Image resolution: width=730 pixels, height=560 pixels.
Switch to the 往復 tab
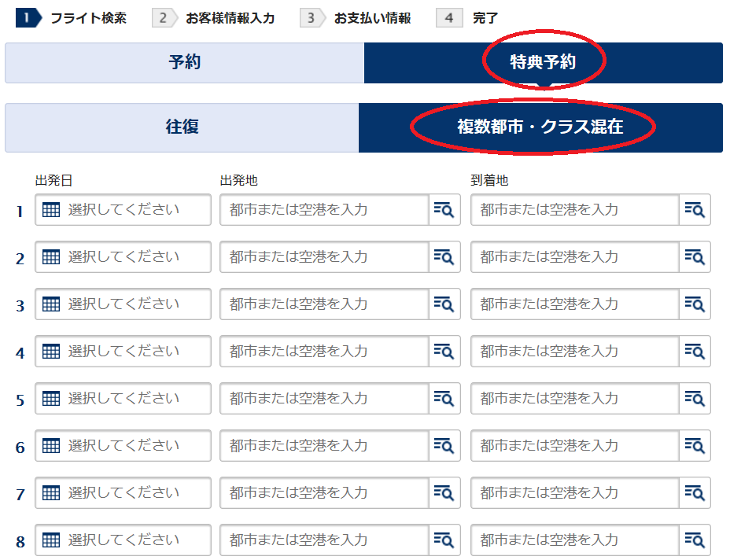click(182, 127)
